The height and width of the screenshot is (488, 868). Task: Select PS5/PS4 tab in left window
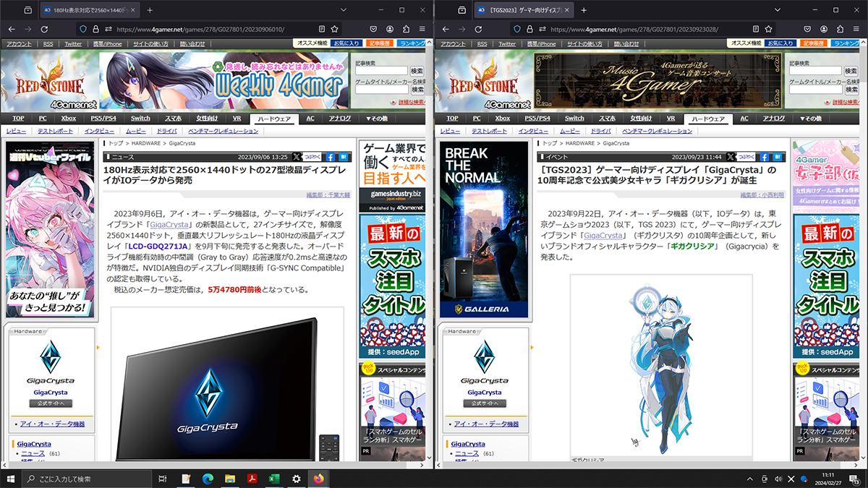pos(103,118)
